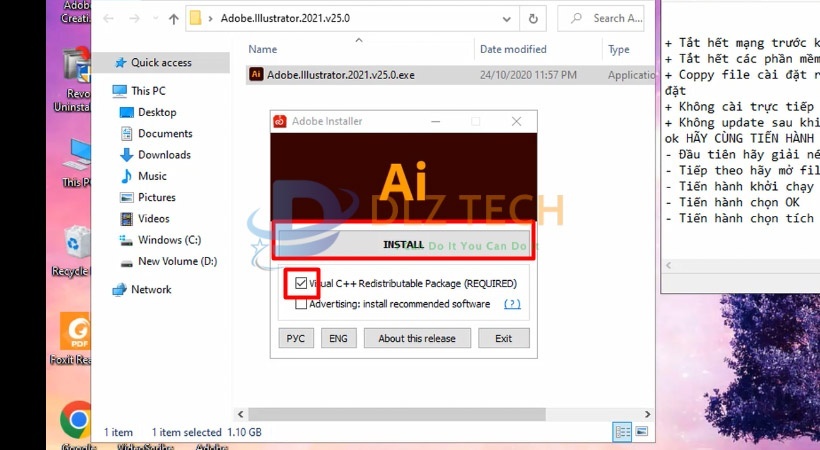820x450 pixels.
Task: Open Downloads folder in navigation pane
Action: pyautogui.click(x=164, y=155)
